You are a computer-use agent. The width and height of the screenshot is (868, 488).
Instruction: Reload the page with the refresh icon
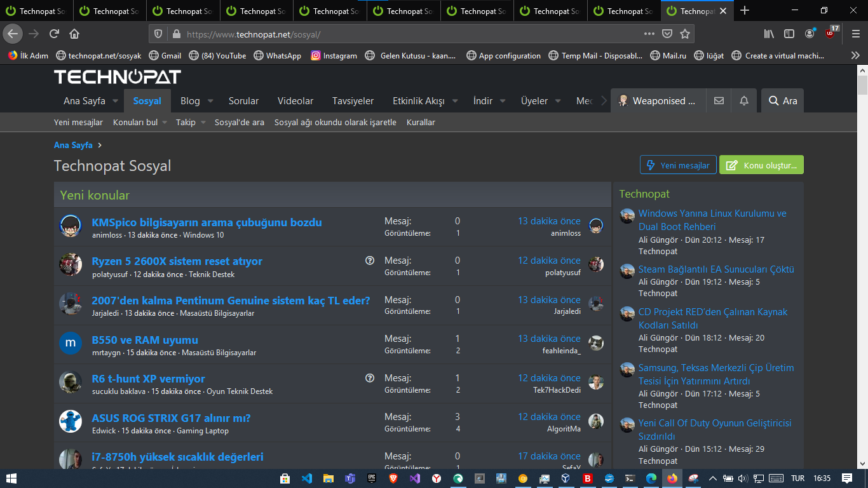54,34
